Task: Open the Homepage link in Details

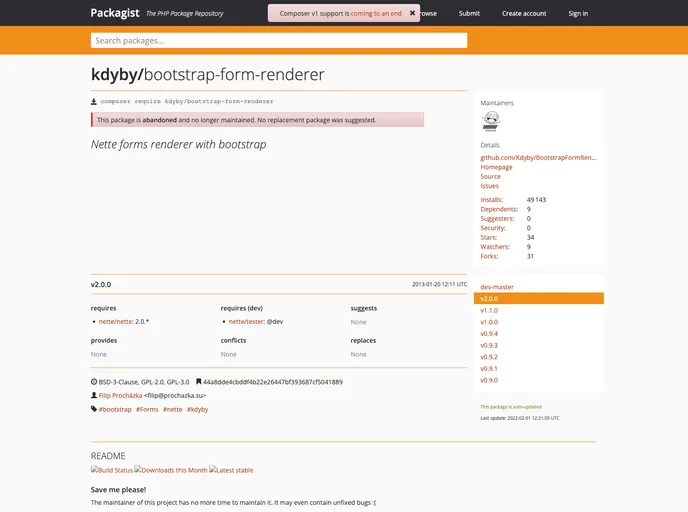Action: 496,167
